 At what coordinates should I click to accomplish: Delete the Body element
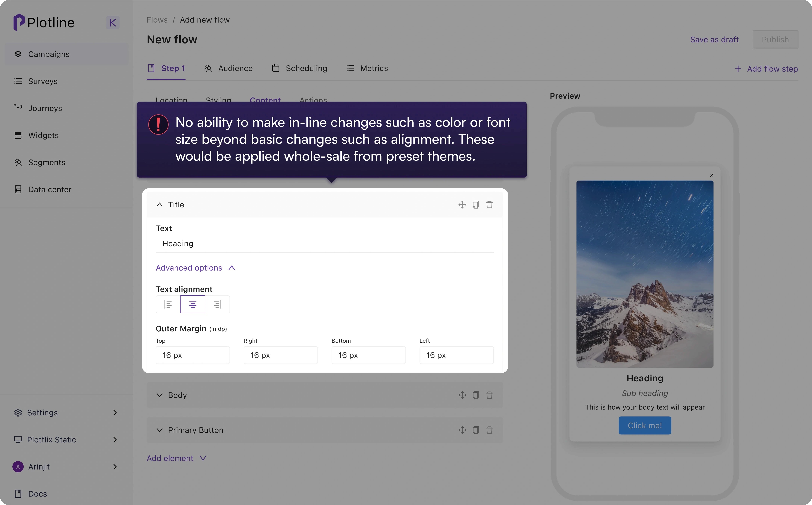(489, 395)
